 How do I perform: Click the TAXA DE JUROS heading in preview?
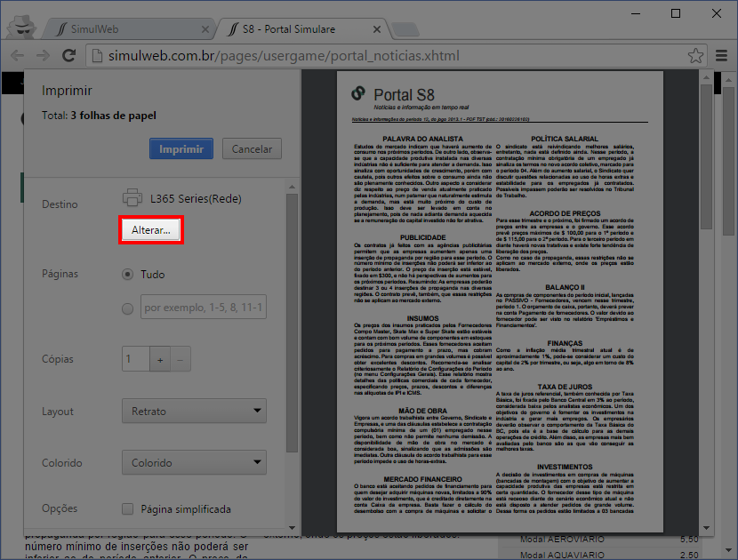click(x=565, y=387)
